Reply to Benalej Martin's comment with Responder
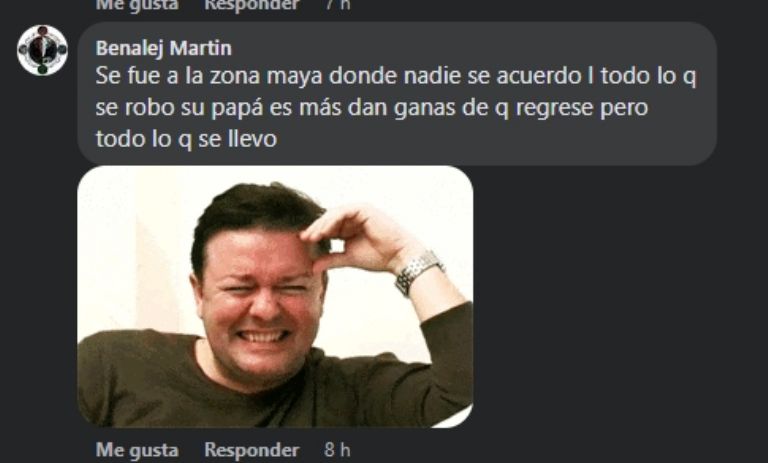Viewport: 768px width, 463px height. 251,450
